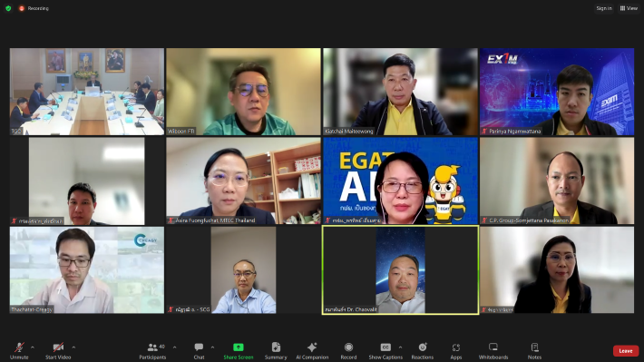This screenshot has width=644, height=362.
Task: Toggle Unmute microphone
Action: coord(19,347)
